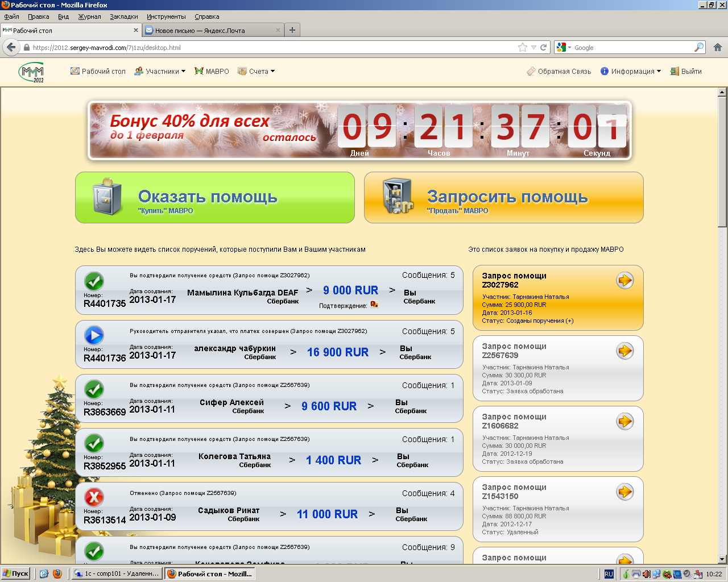Click the RU language indicator in tray
Viewport: 728px width, 582px height.
609,574
